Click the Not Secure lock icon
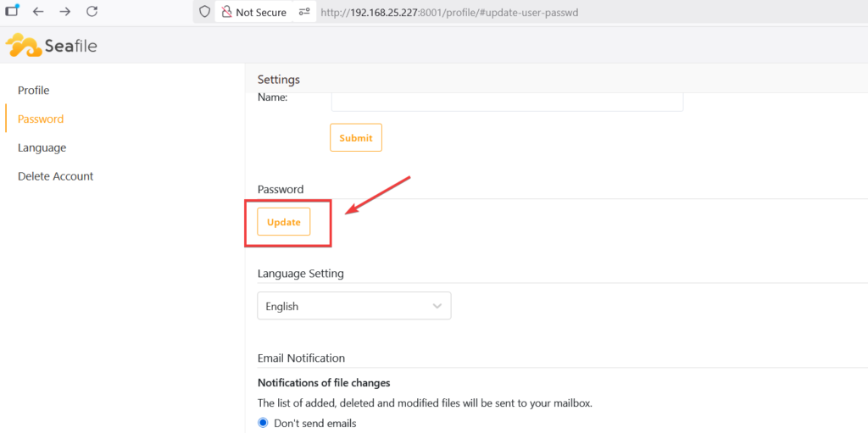 (x=225, y=13)
